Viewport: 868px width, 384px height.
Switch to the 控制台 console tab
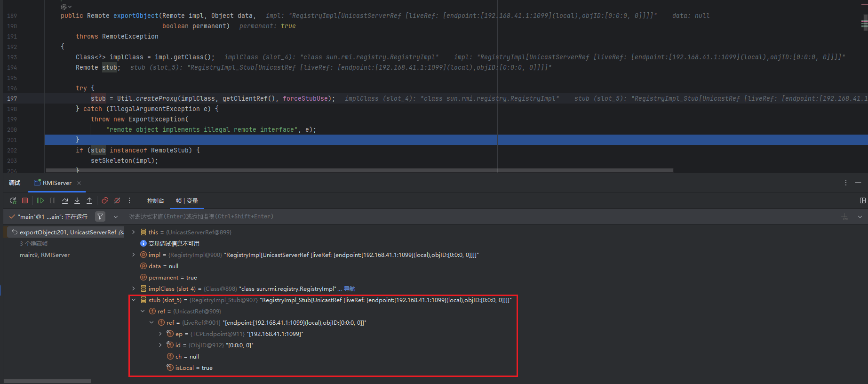(x=155, y=201)
